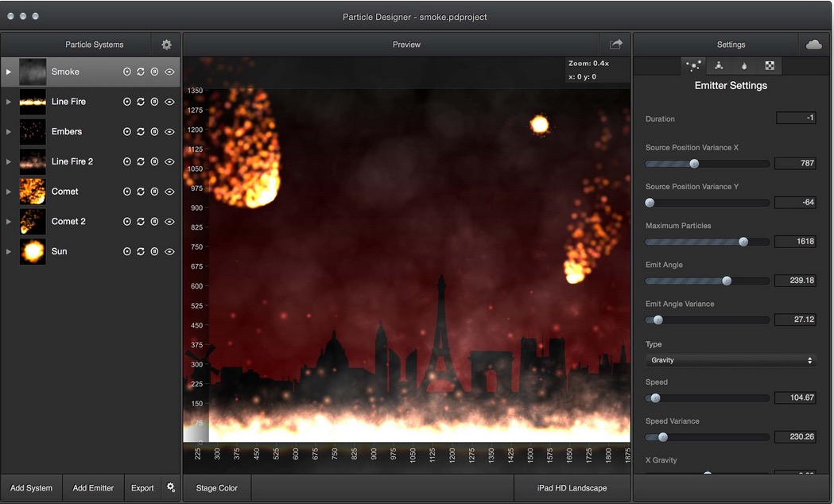Toggle visibility of the Smoke system
This screenshot has height=504, width=834.
[x=169, y=72]
